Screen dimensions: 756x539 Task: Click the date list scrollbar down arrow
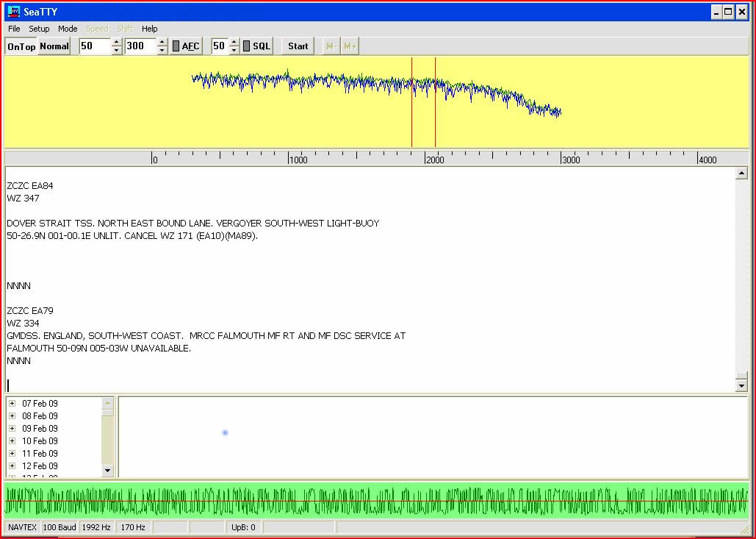(107, 471)
